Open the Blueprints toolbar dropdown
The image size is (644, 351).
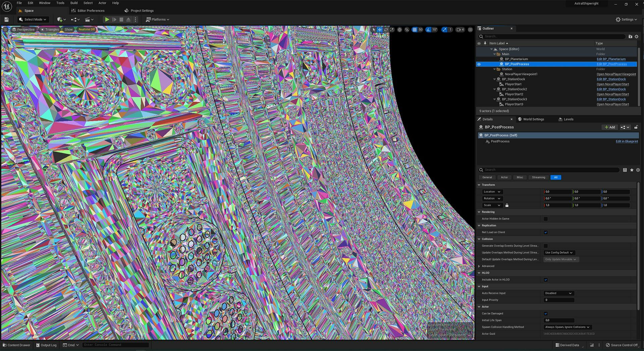click(x=75, y=19)
